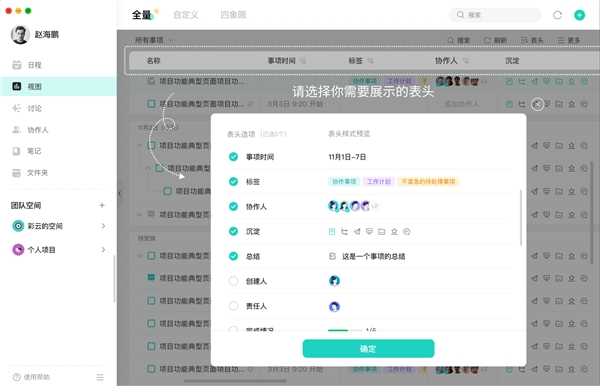Click the 创建人 avatar preview
This screenshot has height=386, width=600.
[x=334, y=281]
